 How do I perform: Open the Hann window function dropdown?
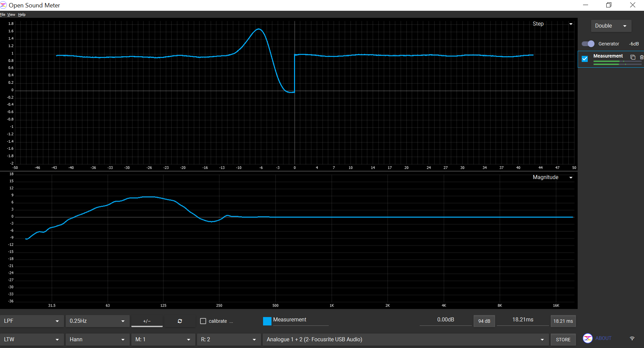[x=98, y=340]
